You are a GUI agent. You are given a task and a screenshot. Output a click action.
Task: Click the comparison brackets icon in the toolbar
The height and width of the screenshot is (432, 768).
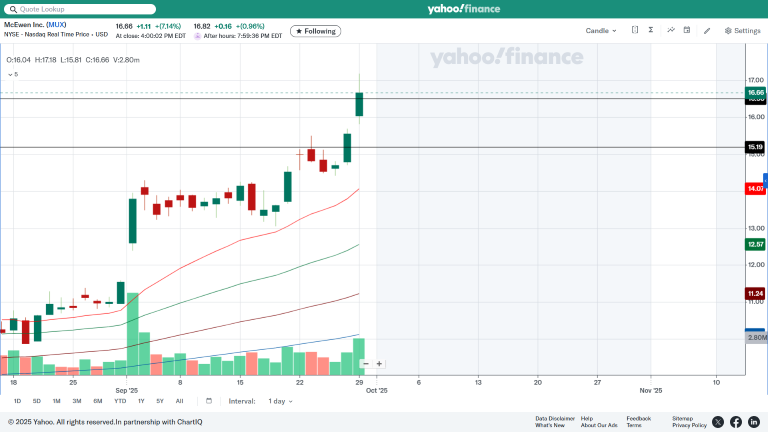[635, 30]
